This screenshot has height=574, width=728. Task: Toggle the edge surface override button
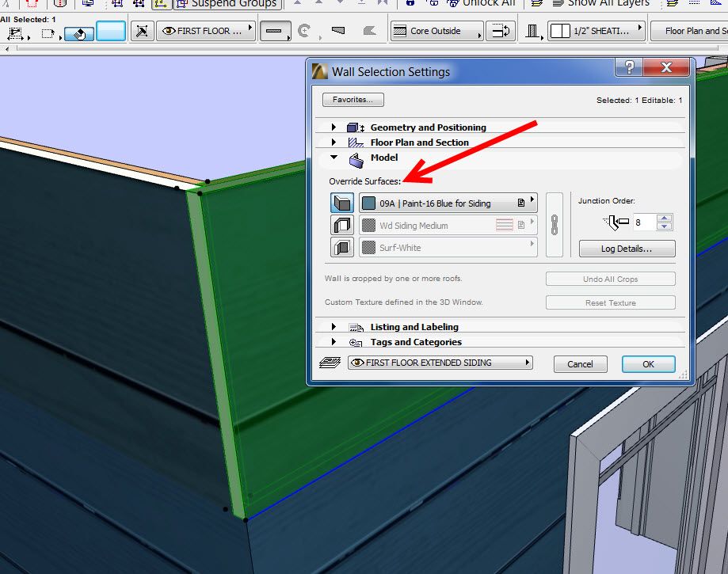click(342, 225)
